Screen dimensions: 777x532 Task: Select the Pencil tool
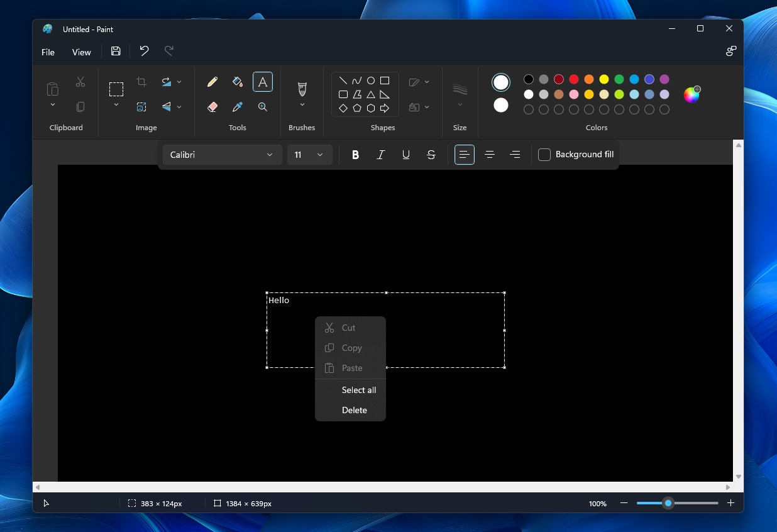(212, 82)
